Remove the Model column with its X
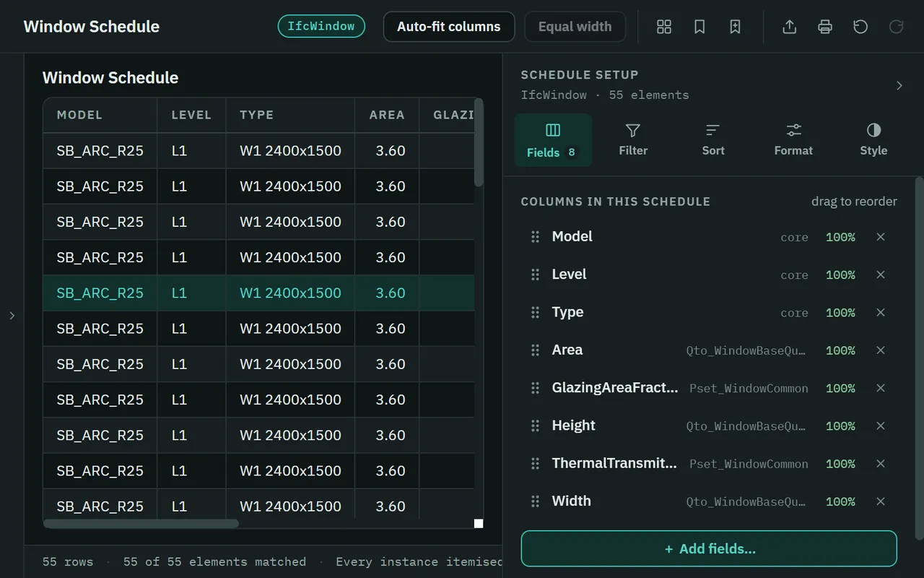The width and height of the screenshot is (924, 578). pos(881,237)
